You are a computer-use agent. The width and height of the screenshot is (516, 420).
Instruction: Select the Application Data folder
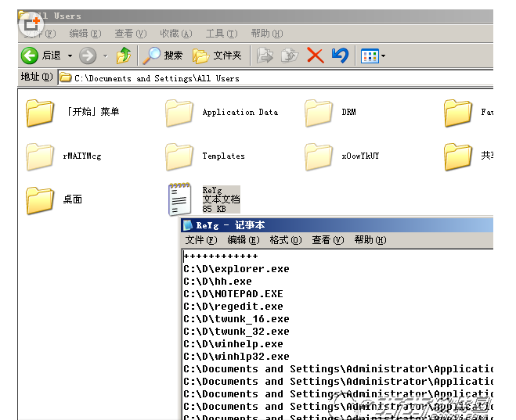[x=180, y=113]
